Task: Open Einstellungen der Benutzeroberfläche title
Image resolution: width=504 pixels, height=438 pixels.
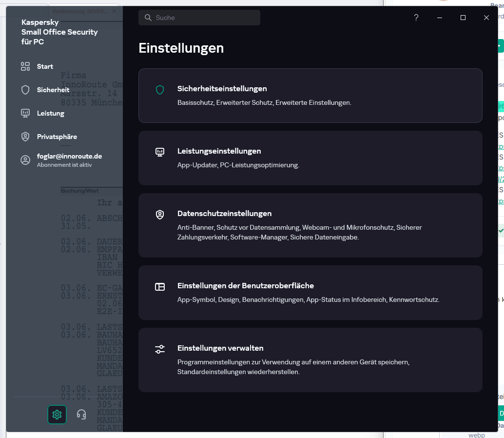Action: pos(246,285)
